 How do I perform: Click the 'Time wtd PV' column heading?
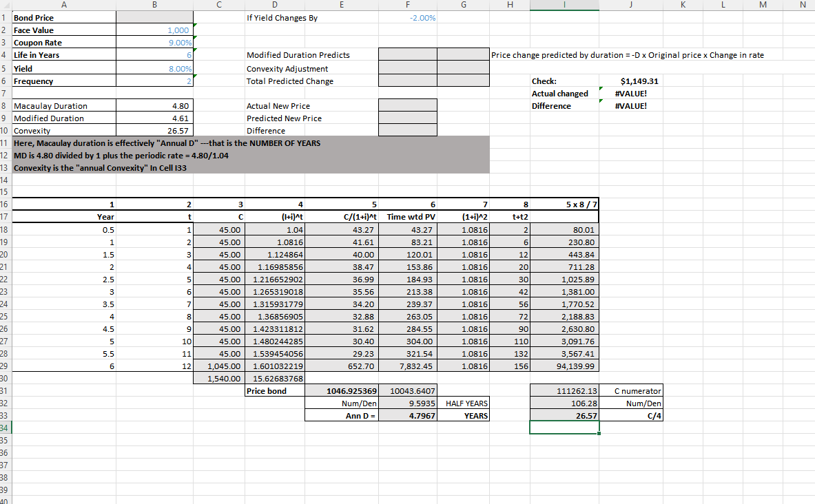tap(408, 217)
